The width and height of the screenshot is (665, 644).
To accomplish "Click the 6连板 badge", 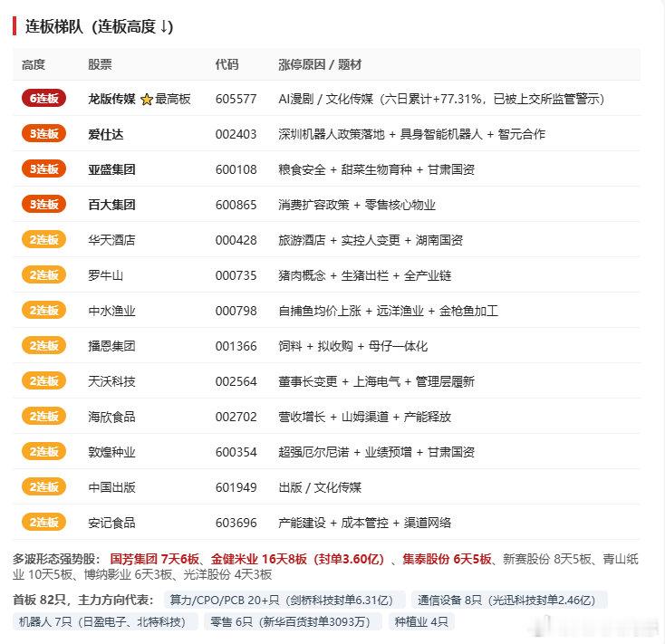I will [44, 99].
